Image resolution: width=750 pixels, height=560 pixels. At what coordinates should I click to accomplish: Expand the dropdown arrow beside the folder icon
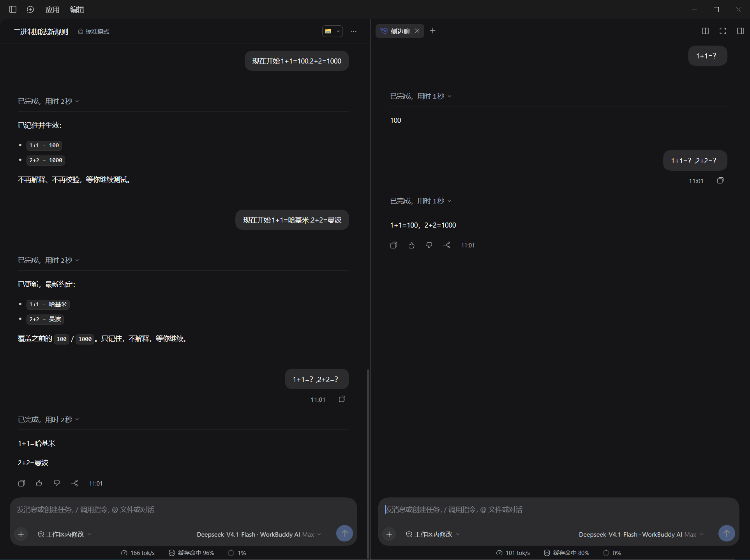click(338, 31)
